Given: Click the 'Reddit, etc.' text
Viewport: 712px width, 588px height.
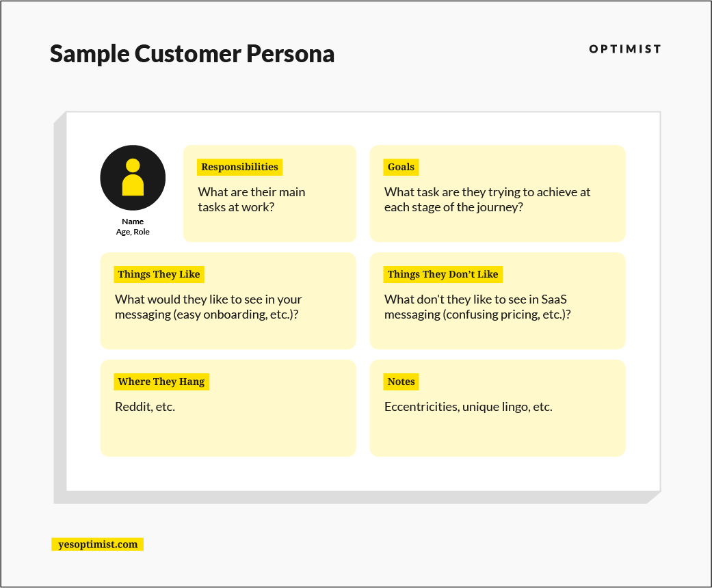Looking at the screenshot, I should coord(145,407).
